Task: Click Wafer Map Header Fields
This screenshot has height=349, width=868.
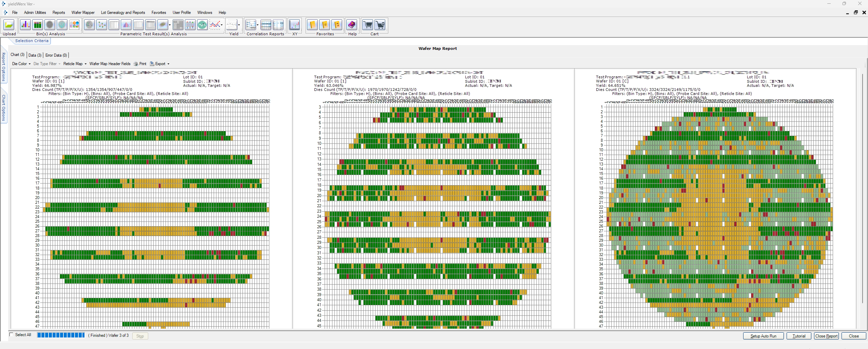Action: point(110,64)
